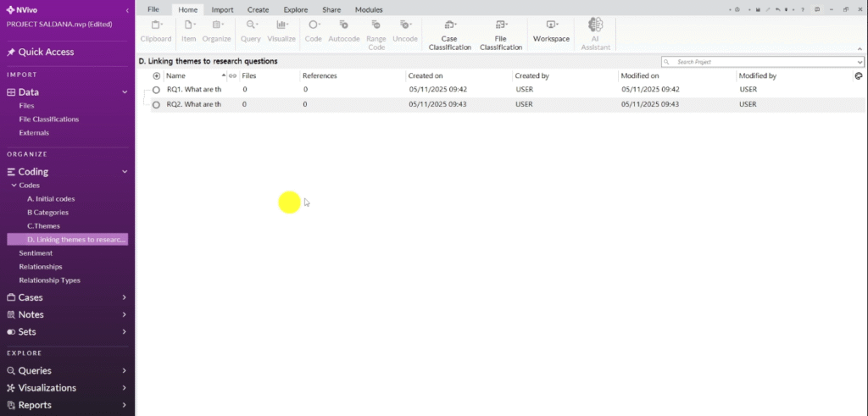Switch to the Import ribbon tab
The height and width of the screenshot is (416, 868).
[222, 9]
